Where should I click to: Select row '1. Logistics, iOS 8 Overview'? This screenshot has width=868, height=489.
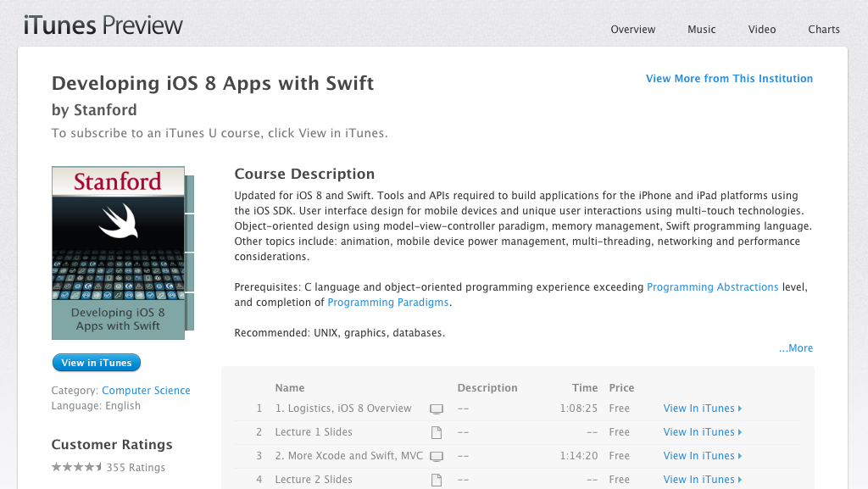coord(518,408)
